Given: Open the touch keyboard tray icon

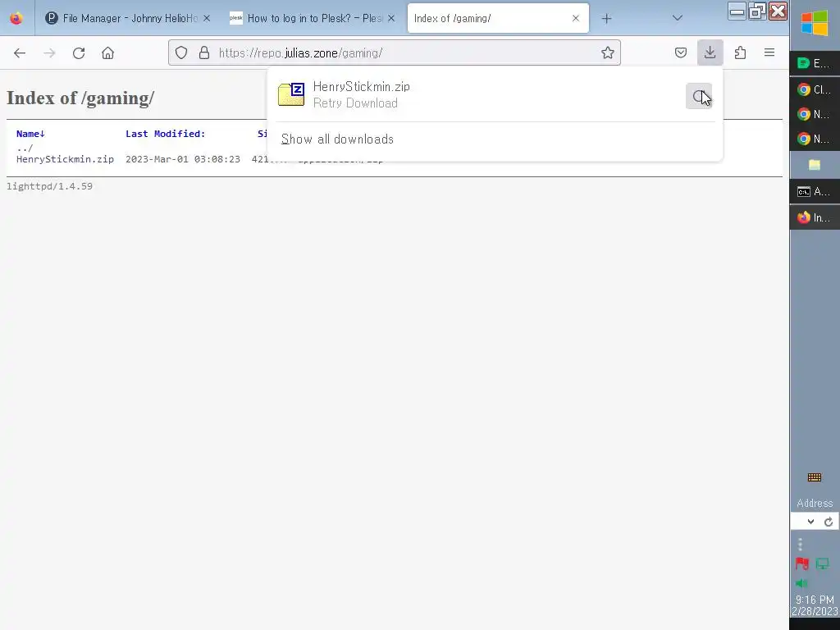Looking at the screenshot, I should [815, 477].
